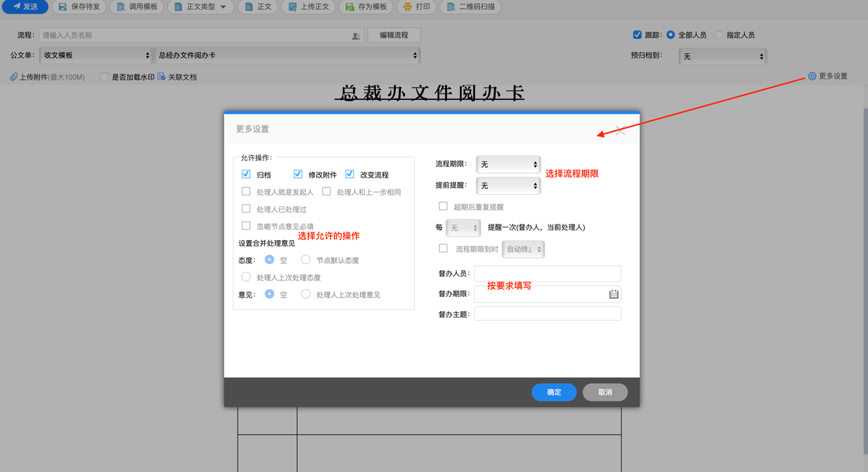The image size is (868, 472).
Task: Open the 提前提醒 dropdown
Action: click(508, 185)
